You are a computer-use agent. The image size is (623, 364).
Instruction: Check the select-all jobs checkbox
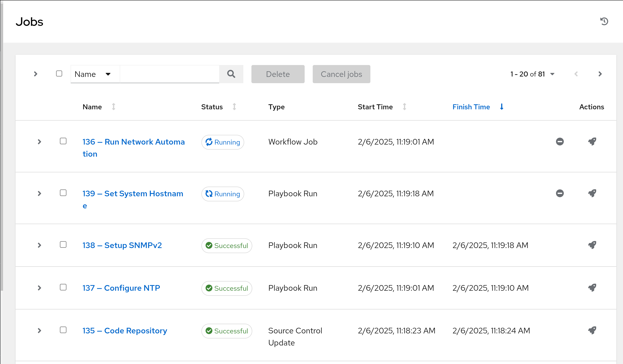coord(59,74)
